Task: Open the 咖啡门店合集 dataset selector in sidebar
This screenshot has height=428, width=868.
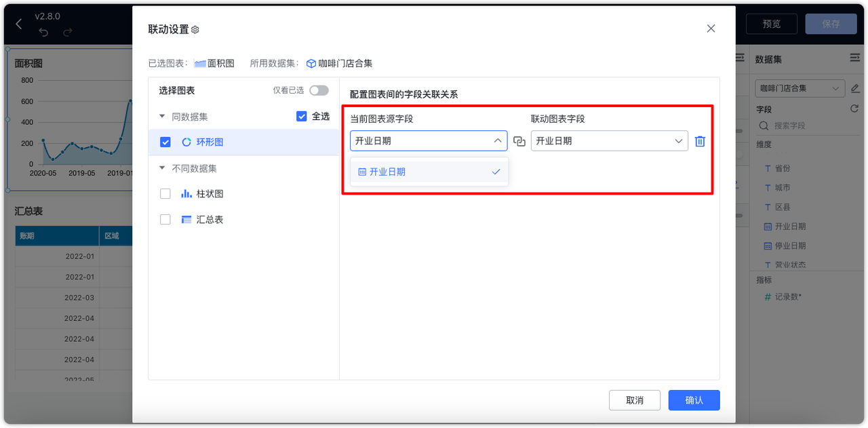Action: (x=800, y=88)
